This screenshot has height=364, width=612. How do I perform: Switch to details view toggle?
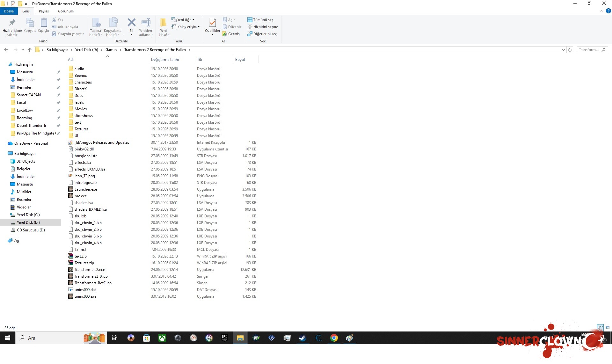pyautogui.click(x=600, y=327)
